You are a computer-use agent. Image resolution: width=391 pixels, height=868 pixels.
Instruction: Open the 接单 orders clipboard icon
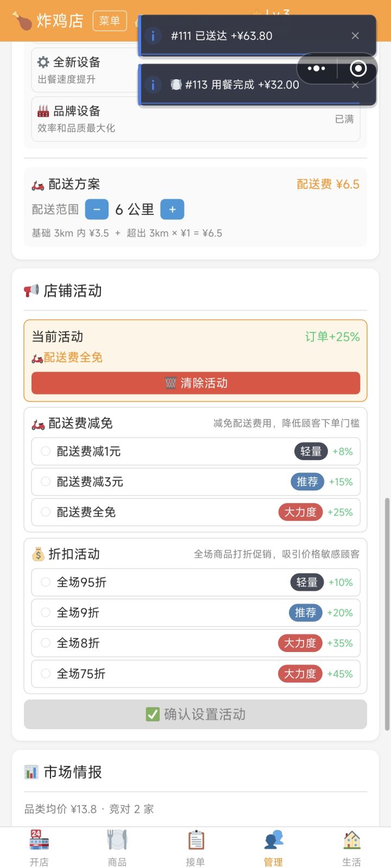(x=195, y=840)
